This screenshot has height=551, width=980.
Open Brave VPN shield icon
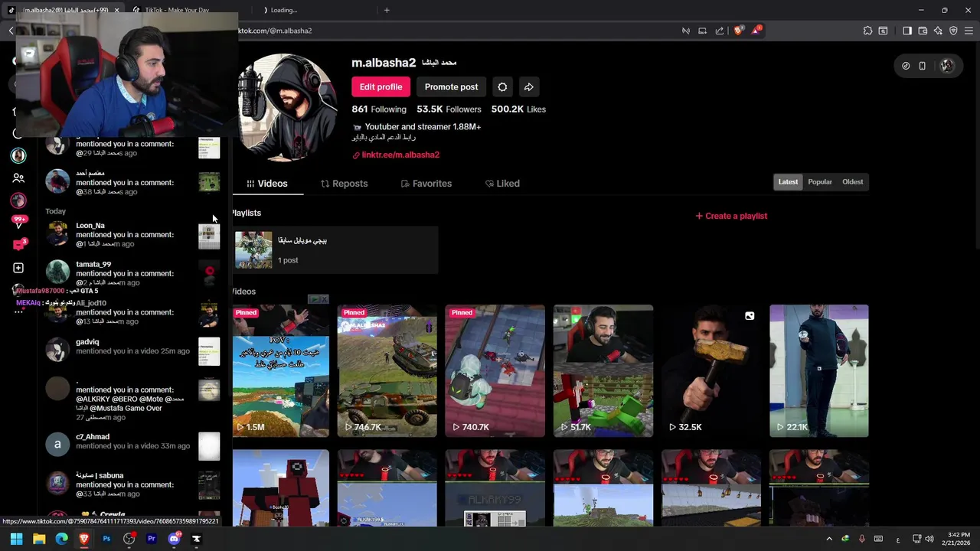point(953,31)
